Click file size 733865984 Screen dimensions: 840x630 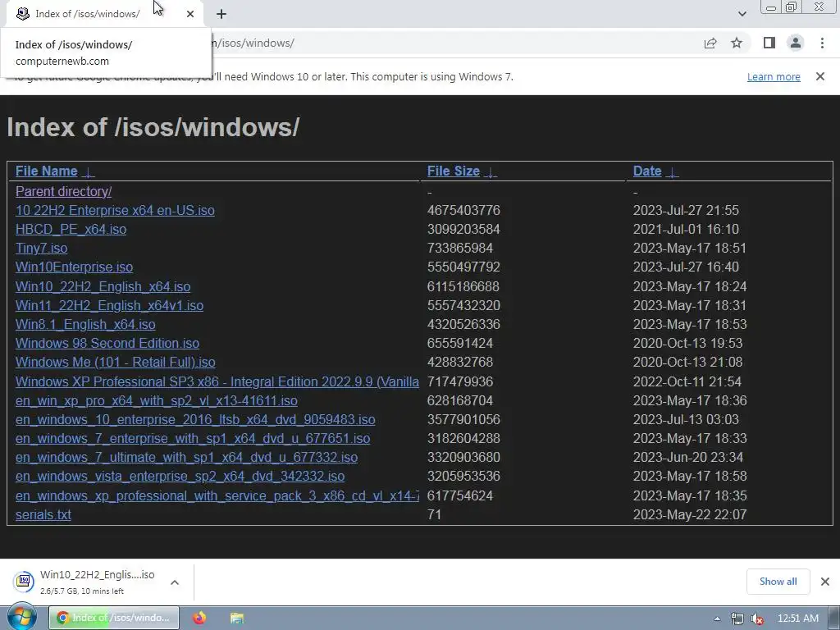(x=459, y=248)
